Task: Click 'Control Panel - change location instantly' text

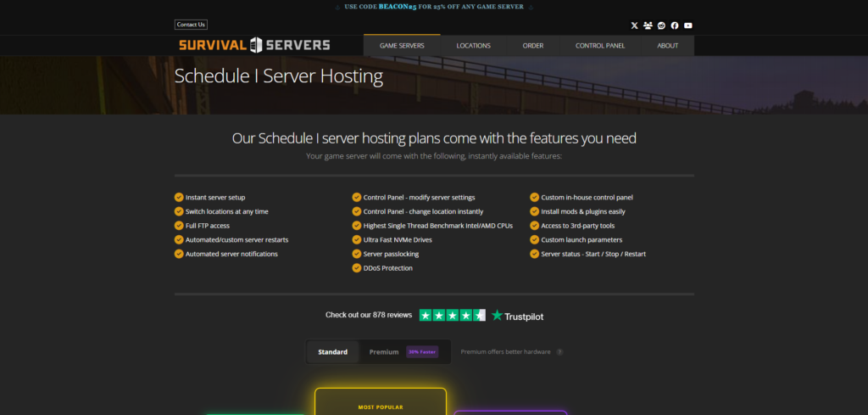Action: click(x=423, y=211)
